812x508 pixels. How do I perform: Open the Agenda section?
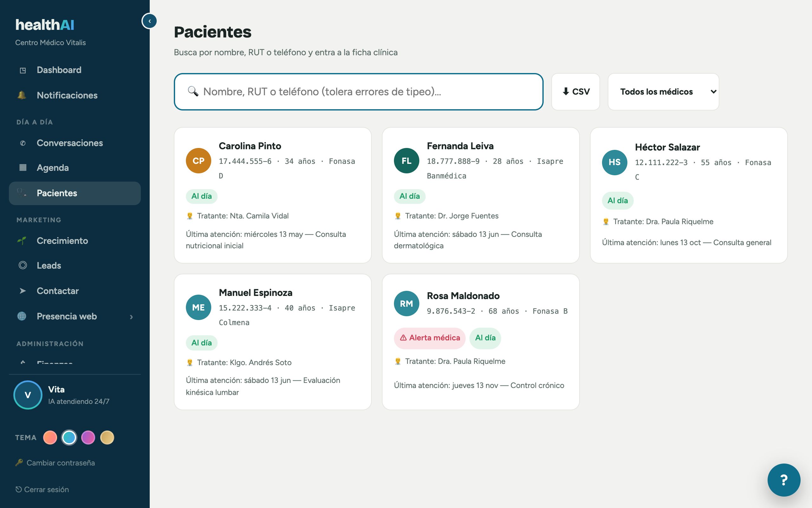pos(75,168)
